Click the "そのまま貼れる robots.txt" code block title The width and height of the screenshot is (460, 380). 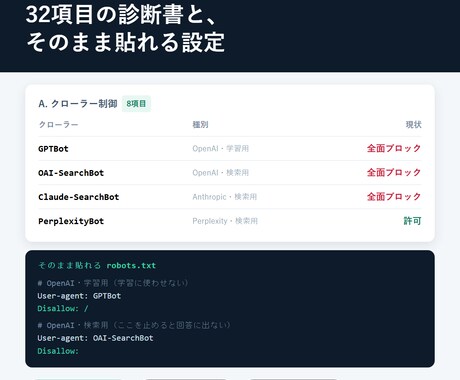(97, 266)
